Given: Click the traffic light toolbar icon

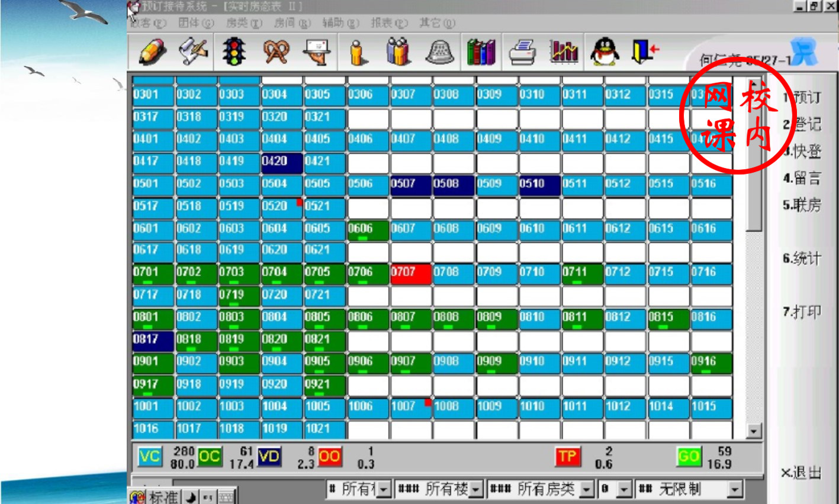Looking at the screenshot, I should [x=234, y=51].
